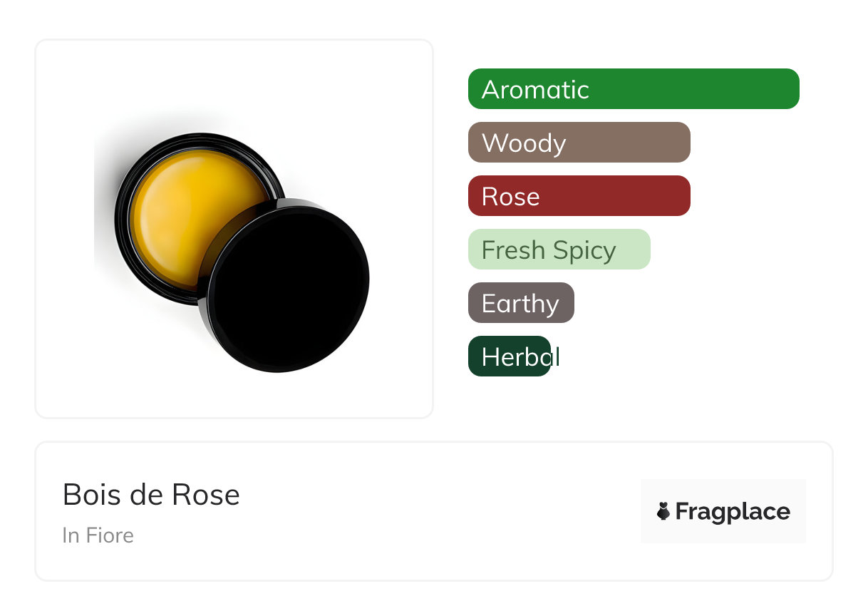
Task: Click the black jar lid
Action: pos(290,290)
